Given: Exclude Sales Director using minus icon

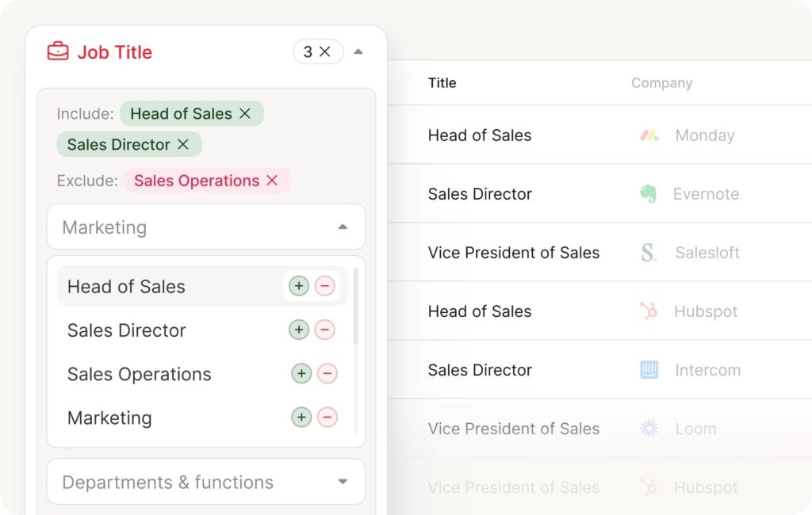Looking at the screenshot, I should coord(325,330).
